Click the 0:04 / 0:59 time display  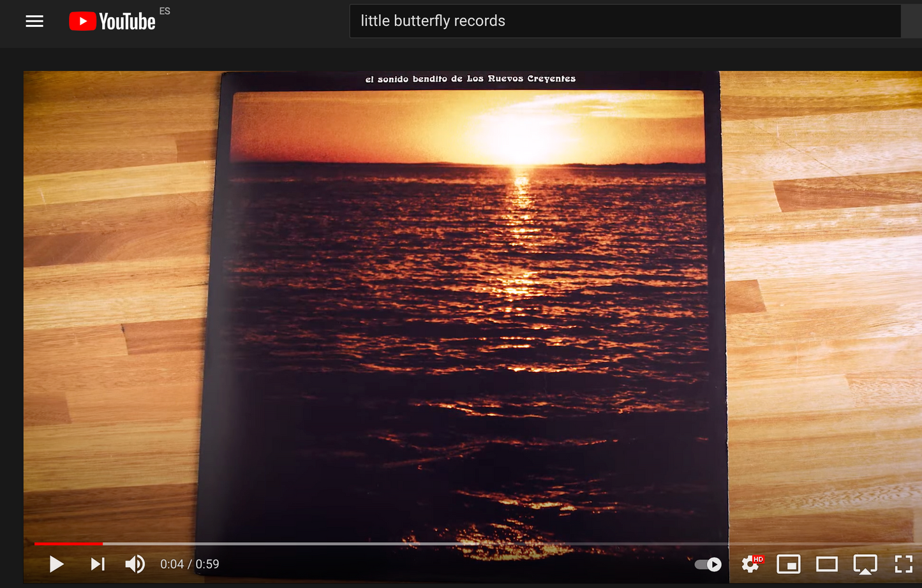[x=190, y=564]
